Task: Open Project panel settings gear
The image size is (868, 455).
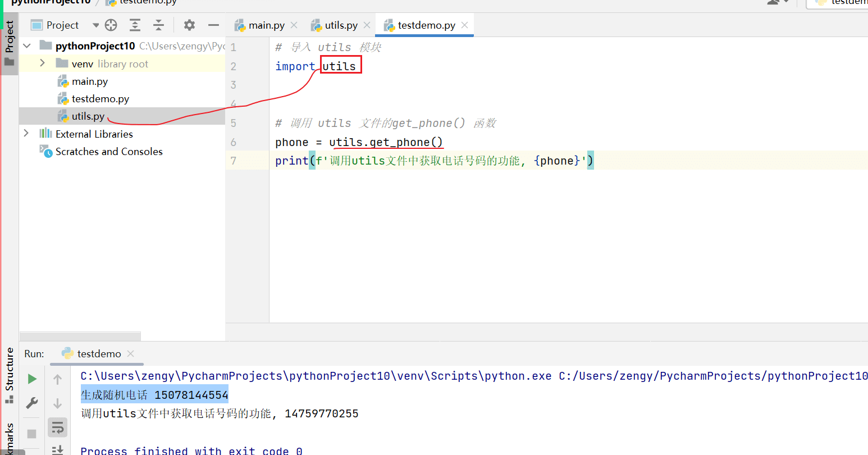Action: tap(189, 25)
